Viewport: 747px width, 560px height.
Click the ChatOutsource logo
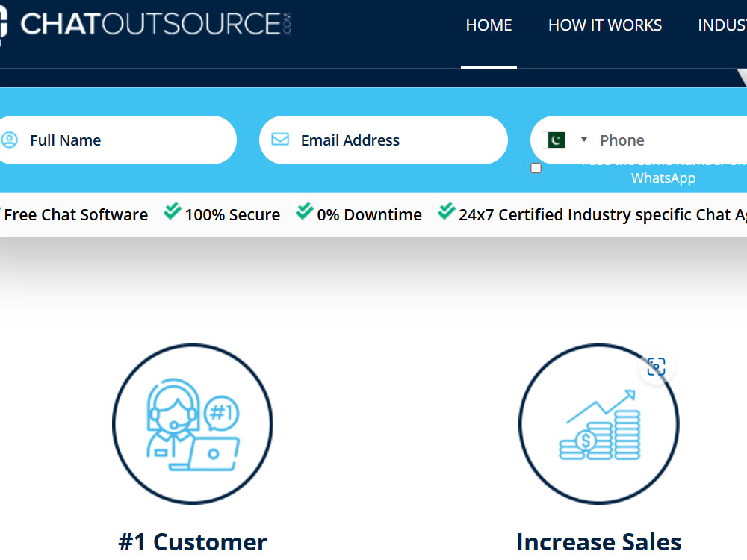(145, 25)
